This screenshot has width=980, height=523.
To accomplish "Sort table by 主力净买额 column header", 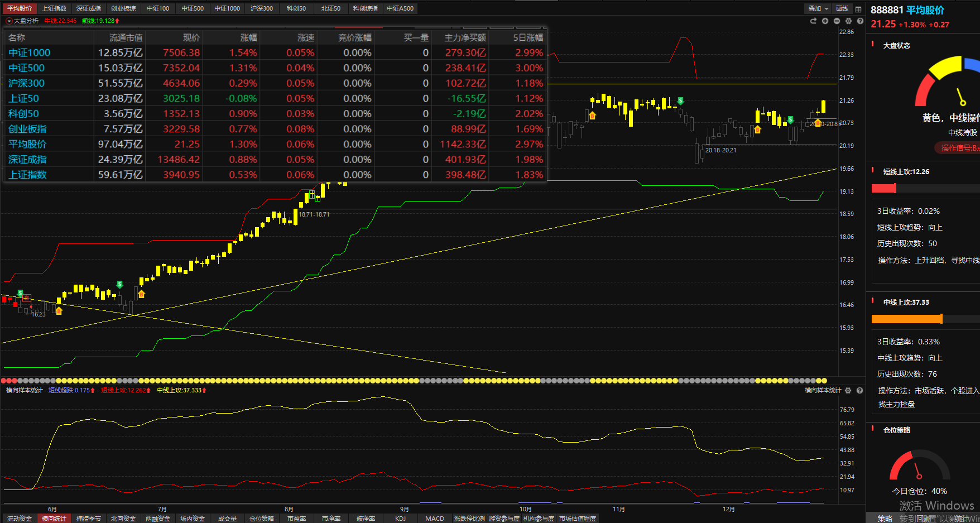I will [465, 37].
